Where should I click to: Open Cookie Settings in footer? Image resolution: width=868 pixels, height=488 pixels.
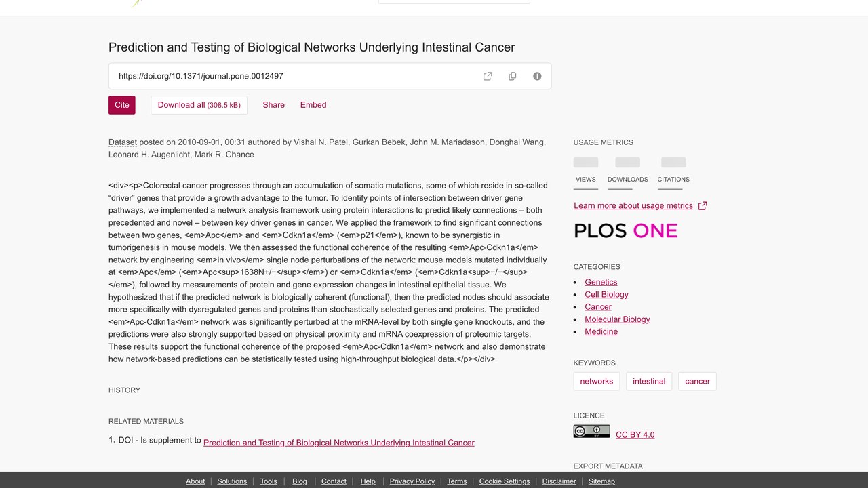click(x=505, y=481)
